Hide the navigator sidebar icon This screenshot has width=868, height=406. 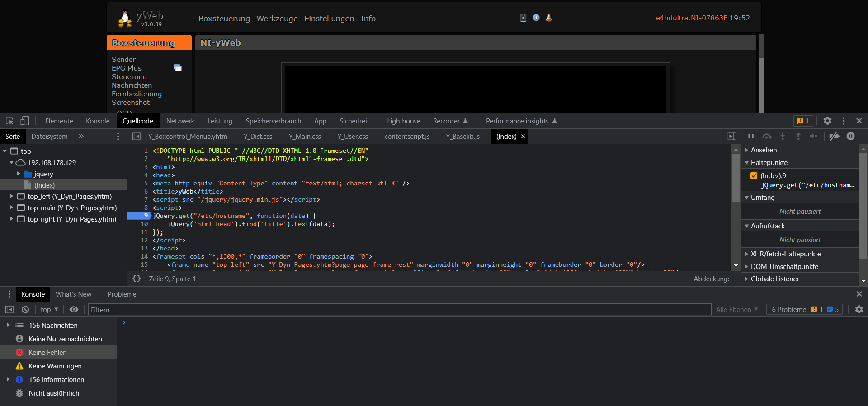(137, 137)
